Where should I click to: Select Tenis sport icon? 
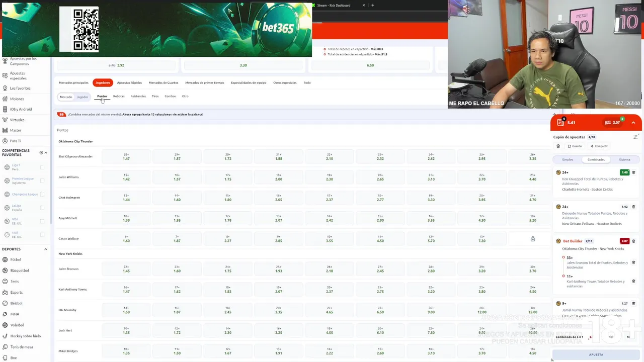[5, 282]
